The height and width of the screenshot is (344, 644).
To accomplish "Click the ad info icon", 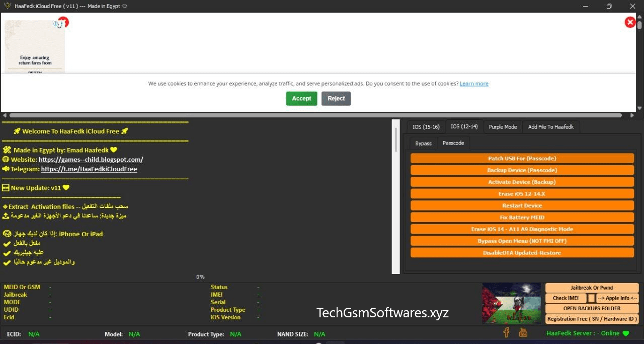I will click(56, 24).
